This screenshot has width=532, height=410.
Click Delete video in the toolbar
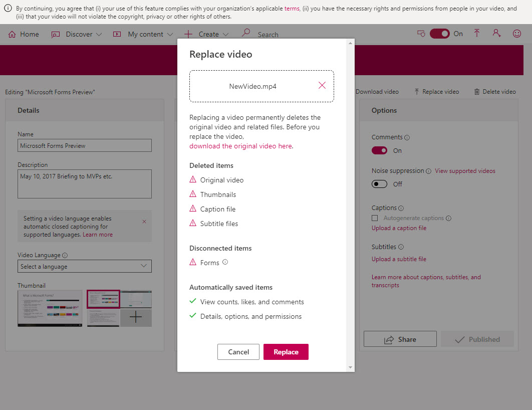pyautogui.click(x=494, y=92)
